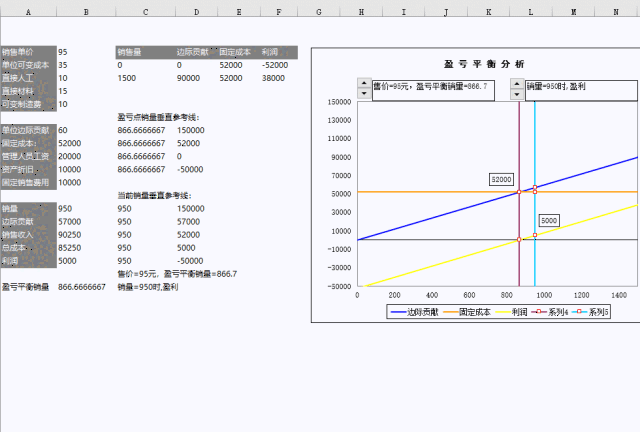640x432 pixels.
Task: Select 管理人员工资 value 20000
Action: [69, 156]
